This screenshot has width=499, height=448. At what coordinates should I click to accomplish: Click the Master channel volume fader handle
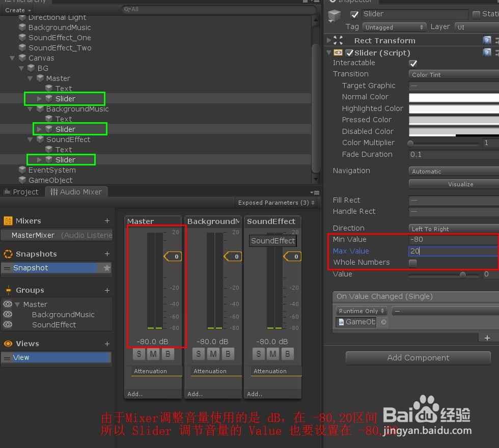(x=173, y=257)
